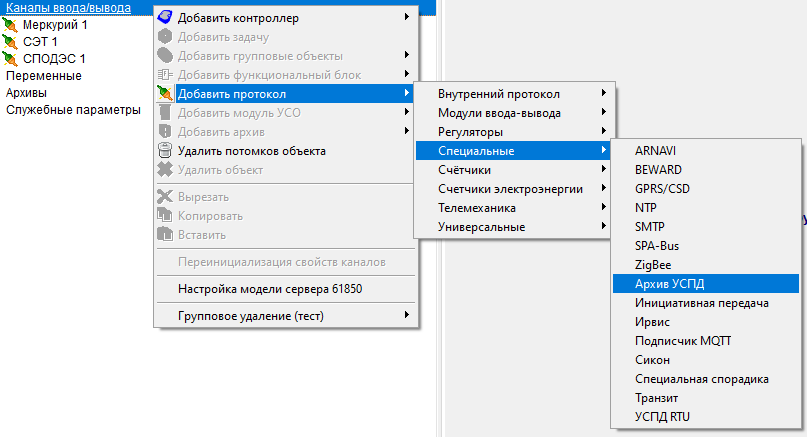Click the trash icon beside Удалить потомков объекта

pos(165,151)
